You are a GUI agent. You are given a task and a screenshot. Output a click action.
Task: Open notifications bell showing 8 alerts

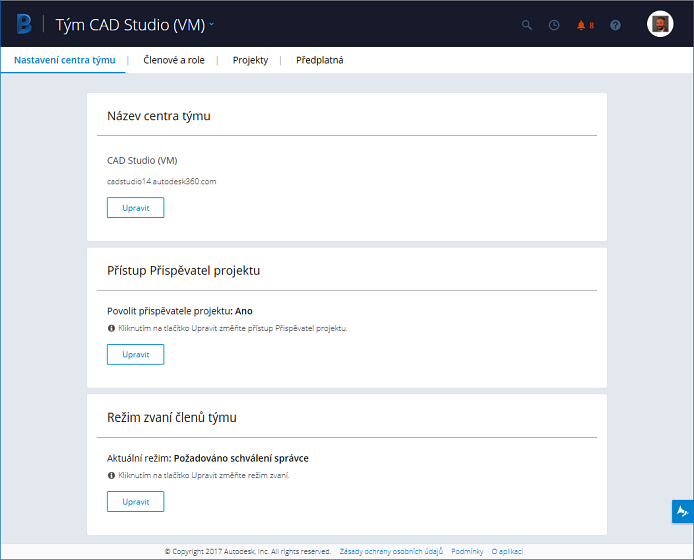584,25
